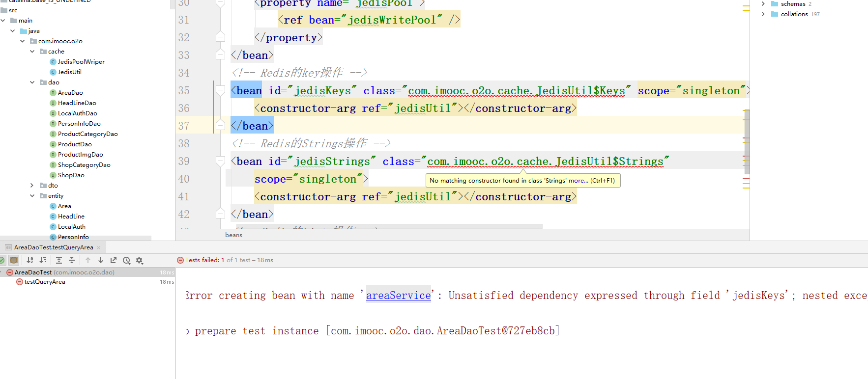Image resolution: width=868 pixels, height=379 pixels.
Task: Click the editor vertical scrollbar thumb
Action: 747,142
